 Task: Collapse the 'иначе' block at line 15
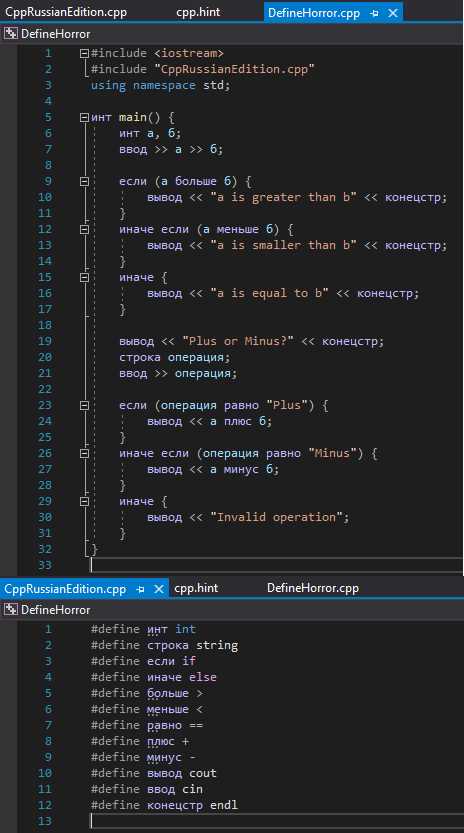[x=84, y=277]
